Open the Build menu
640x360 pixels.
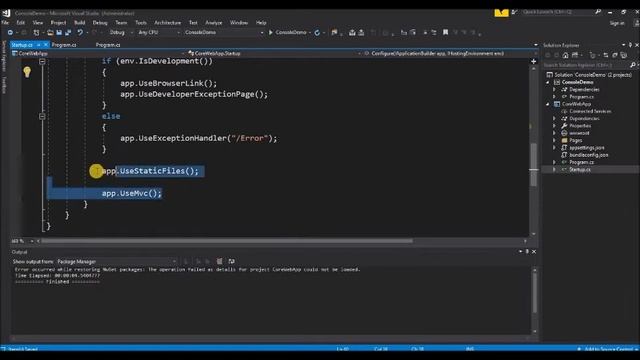[x=80, y=23]
